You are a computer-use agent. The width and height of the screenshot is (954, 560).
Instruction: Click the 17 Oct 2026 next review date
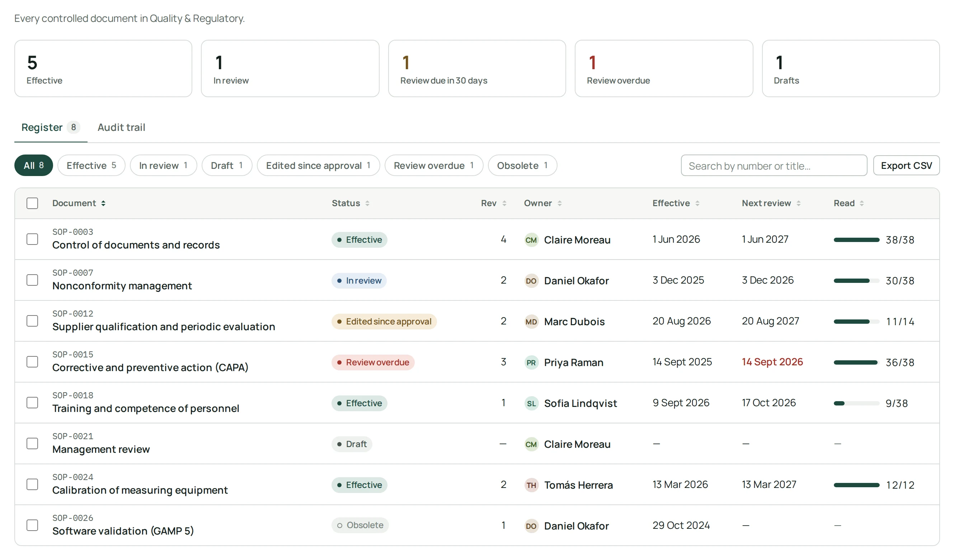tap(769, 403)
